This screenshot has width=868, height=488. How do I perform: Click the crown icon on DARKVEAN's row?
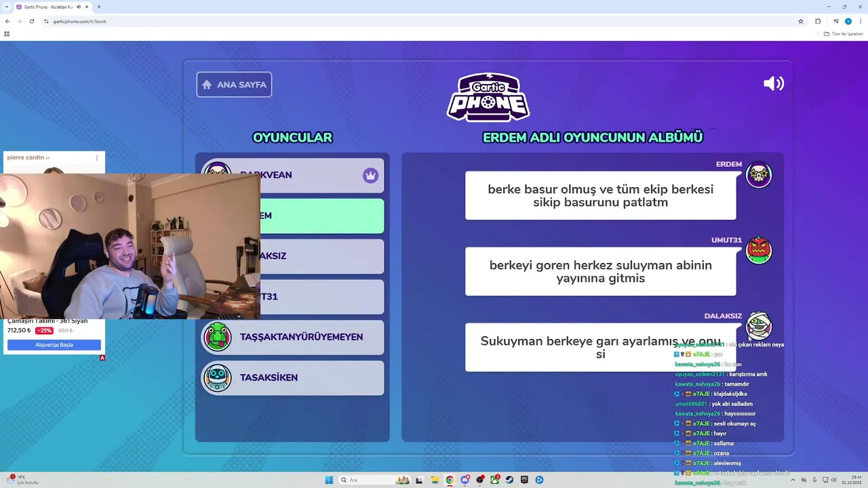(370, 176)
